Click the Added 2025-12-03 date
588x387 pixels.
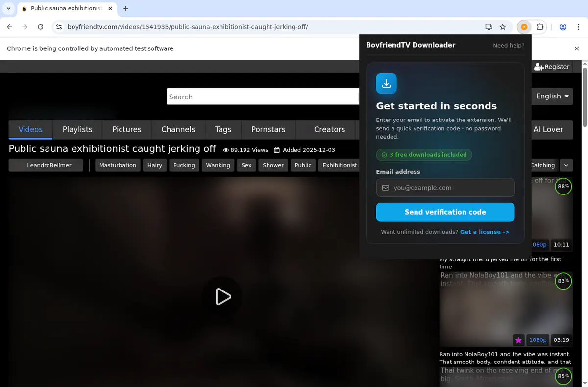(304, 150)
